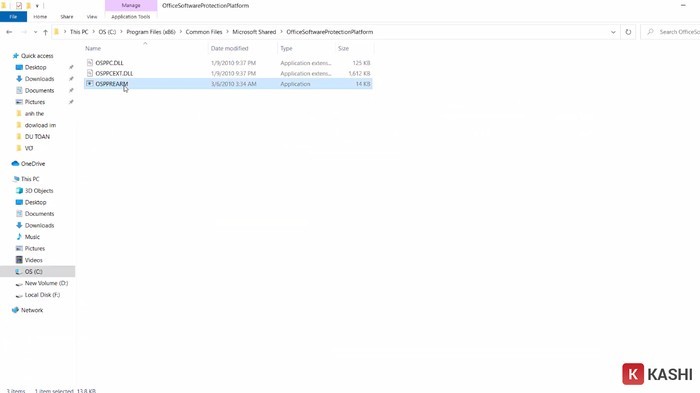Open recent locations dropdown arrow

[x=35, y=32]
